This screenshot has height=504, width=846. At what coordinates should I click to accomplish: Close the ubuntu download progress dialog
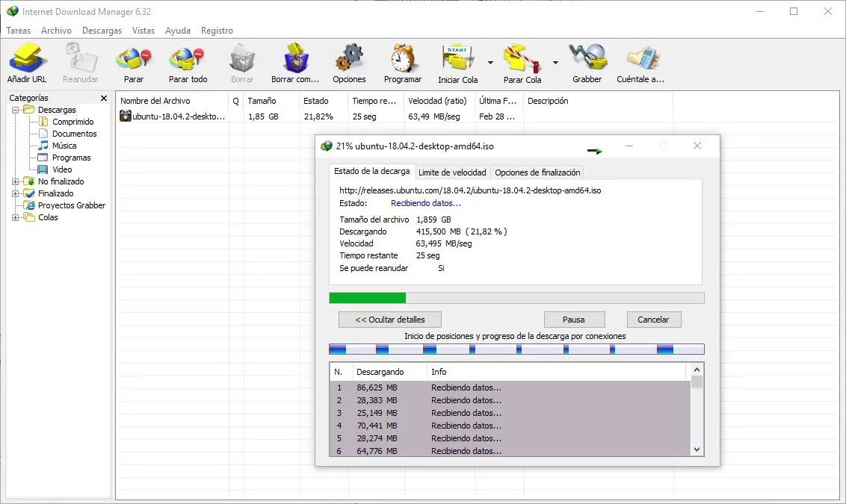click(697, 146)
